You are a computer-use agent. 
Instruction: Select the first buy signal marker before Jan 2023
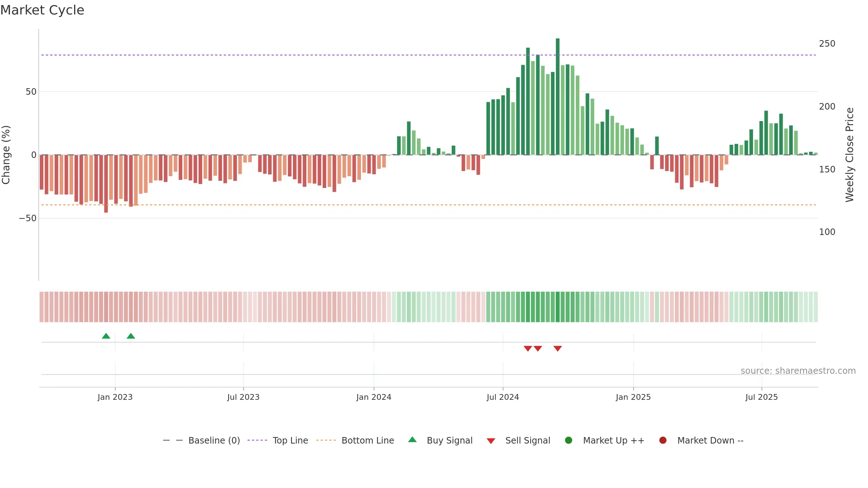[106, 336]
